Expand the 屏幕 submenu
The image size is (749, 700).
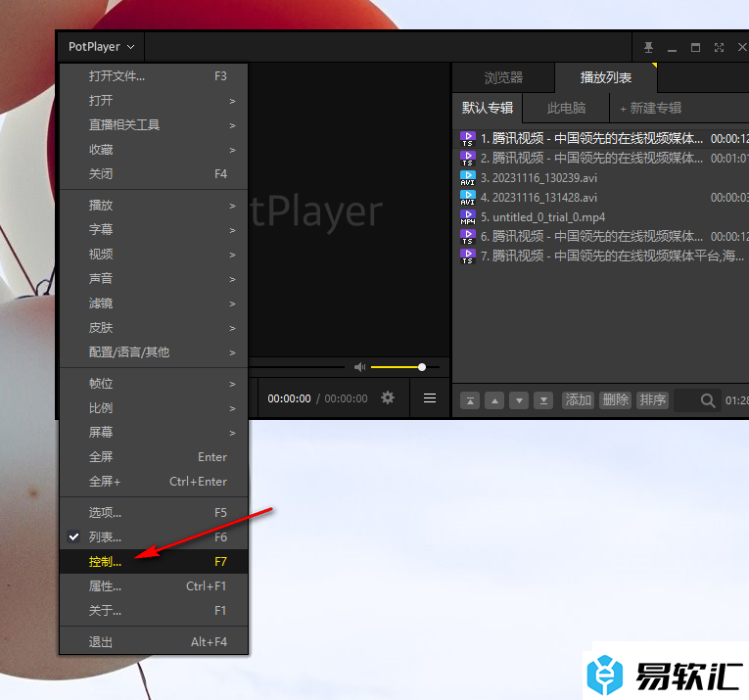(154, 433)
